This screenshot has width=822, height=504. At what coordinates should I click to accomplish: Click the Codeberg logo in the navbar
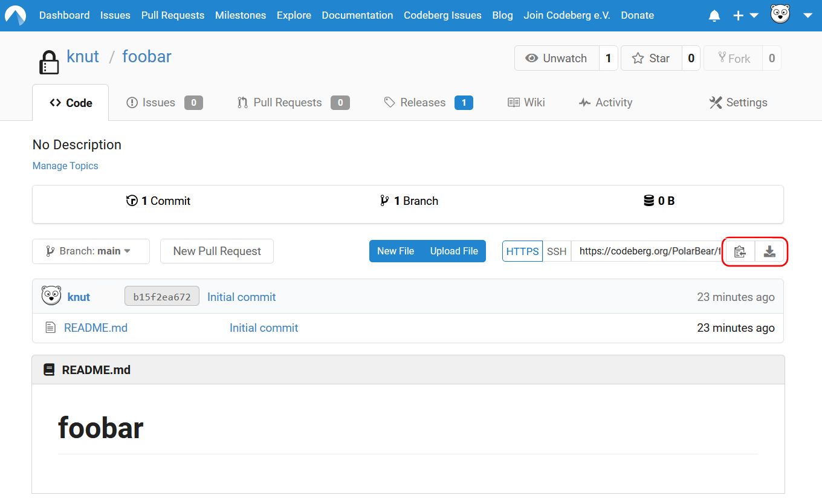[16, 16]
